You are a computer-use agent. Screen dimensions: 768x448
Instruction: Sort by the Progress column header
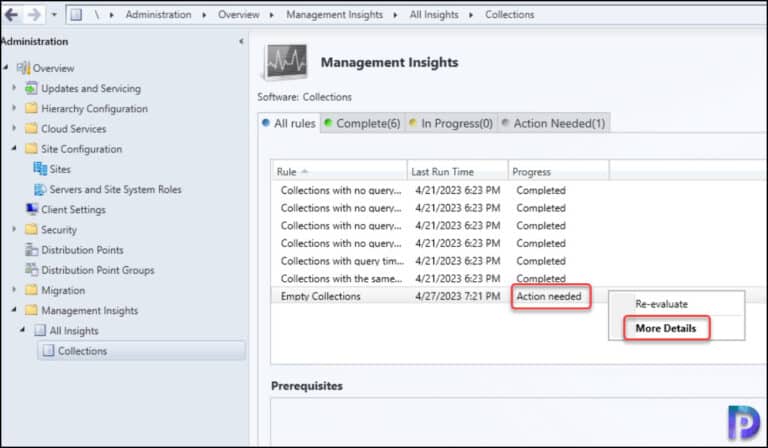pos(558,171)
